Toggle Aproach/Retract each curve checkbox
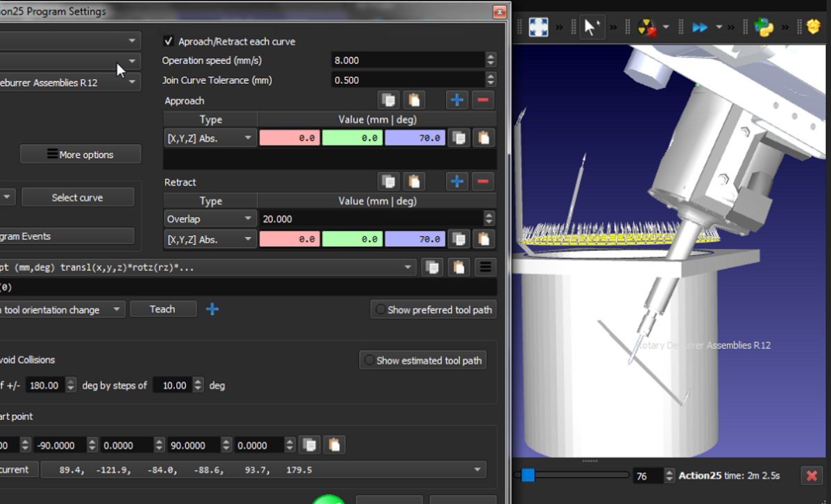This screenshot has width=831, height=504. [x=169, y=42]
